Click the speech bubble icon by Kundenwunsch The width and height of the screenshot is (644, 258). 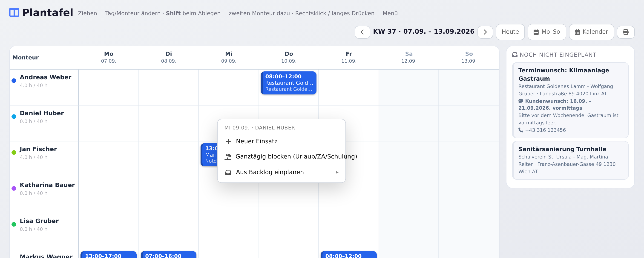click(521, 101)
